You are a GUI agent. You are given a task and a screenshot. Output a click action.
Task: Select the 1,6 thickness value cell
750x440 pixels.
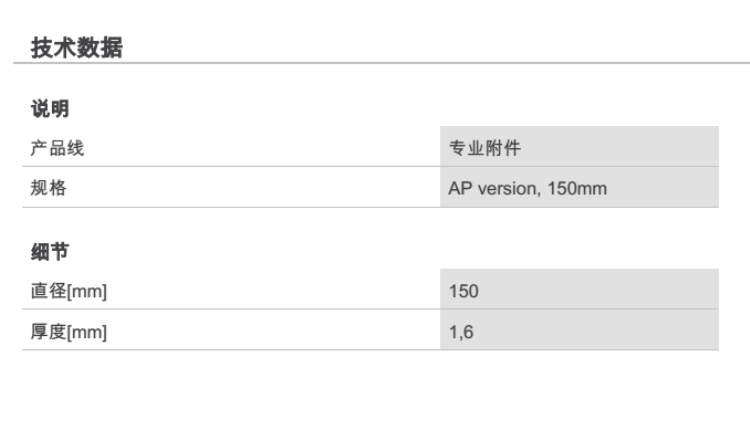(578, 331)
